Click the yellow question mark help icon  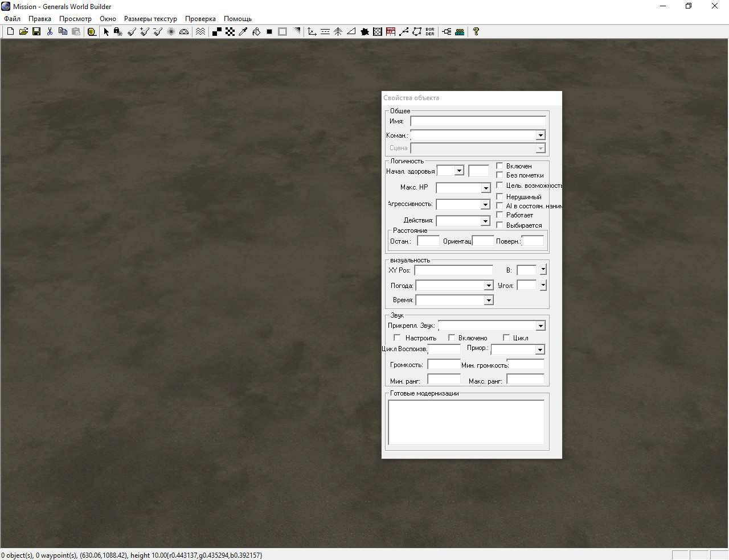tap(476, 32)
